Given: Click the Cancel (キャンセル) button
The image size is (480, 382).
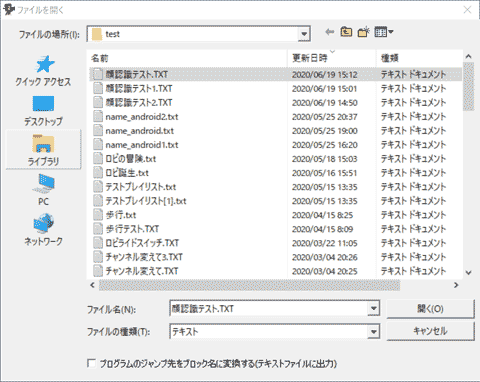Looking at the screenshot, I should click(x=430, y=331).
